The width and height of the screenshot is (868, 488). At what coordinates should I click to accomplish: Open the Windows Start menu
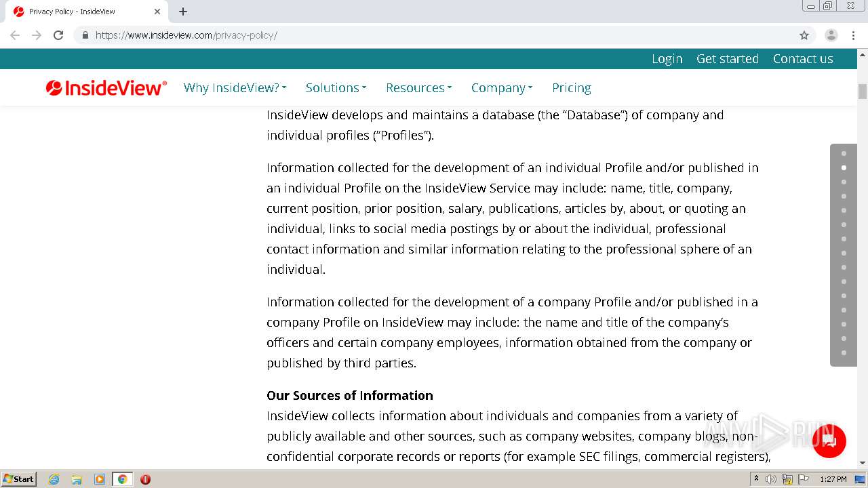click(19, 479)
